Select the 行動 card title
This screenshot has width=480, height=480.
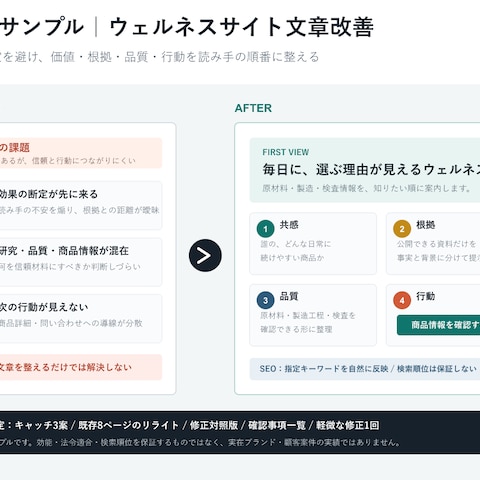point(426,296)
